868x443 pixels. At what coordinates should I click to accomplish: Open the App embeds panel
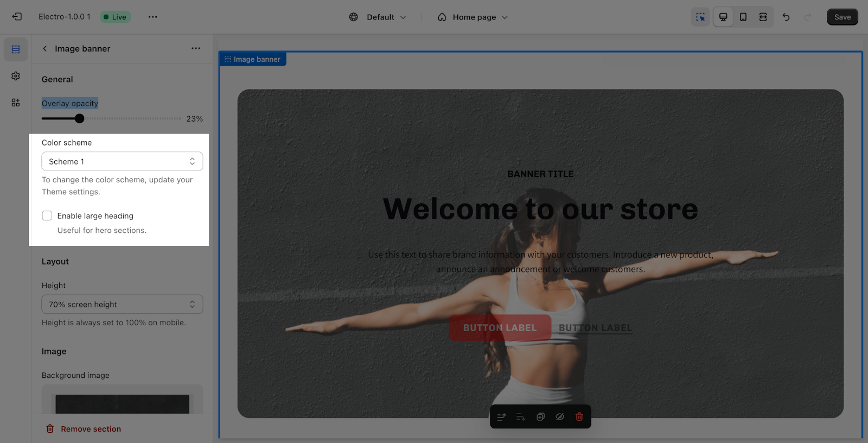pyautogui.click(x=16, y=103)
